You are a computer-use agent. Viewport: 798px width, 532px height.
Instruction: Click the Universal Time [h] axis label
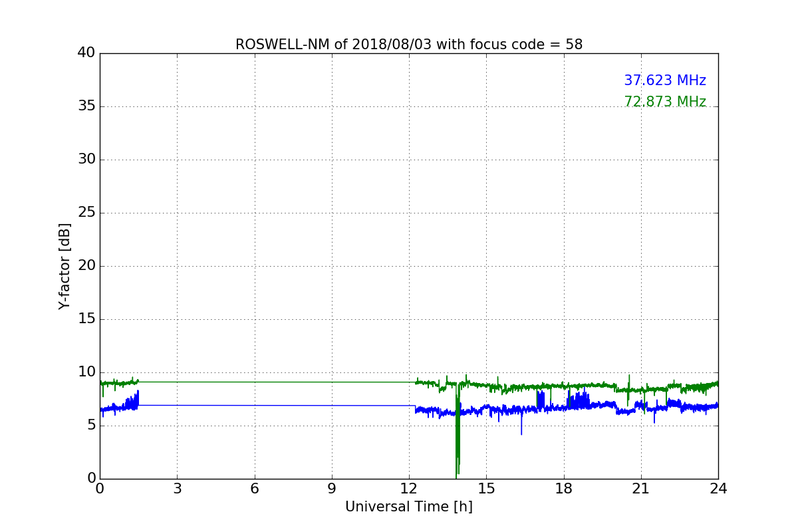point(409,507)
